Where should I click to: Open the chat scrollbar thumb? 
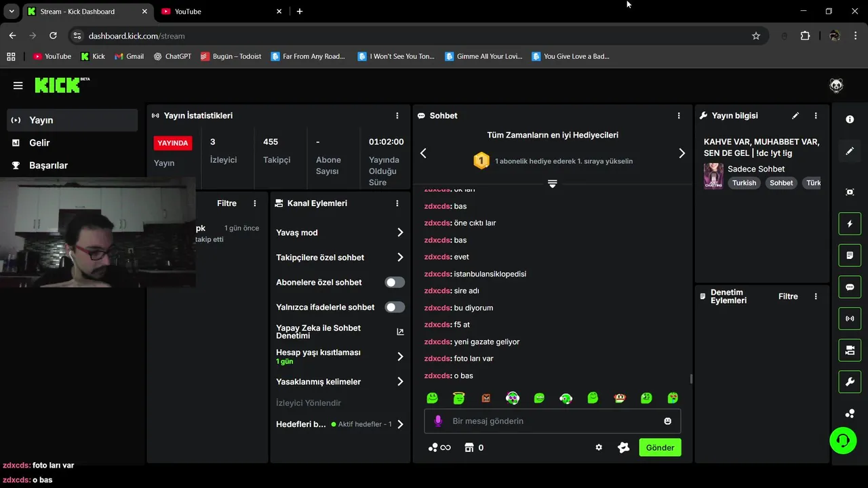tap(691, 379)
